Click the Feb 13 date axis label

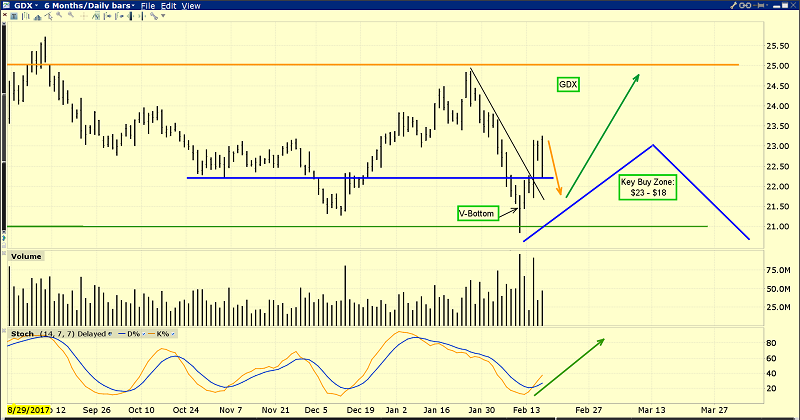527,410
